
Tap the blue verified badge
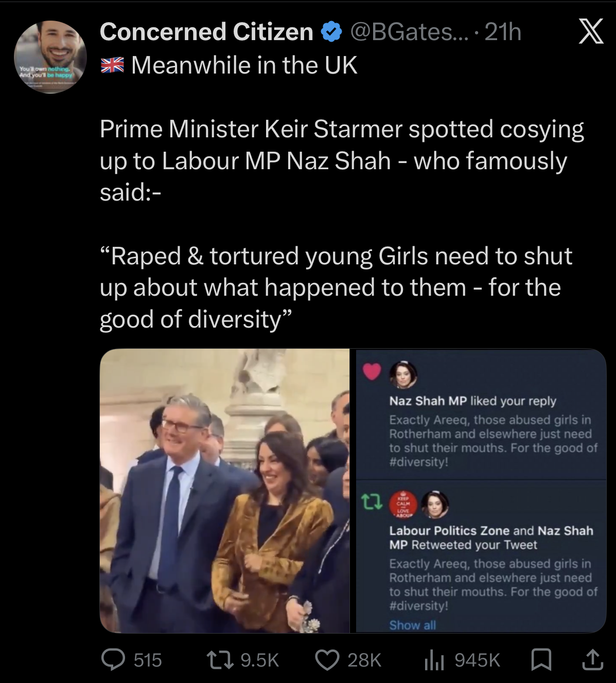(331, 32)
